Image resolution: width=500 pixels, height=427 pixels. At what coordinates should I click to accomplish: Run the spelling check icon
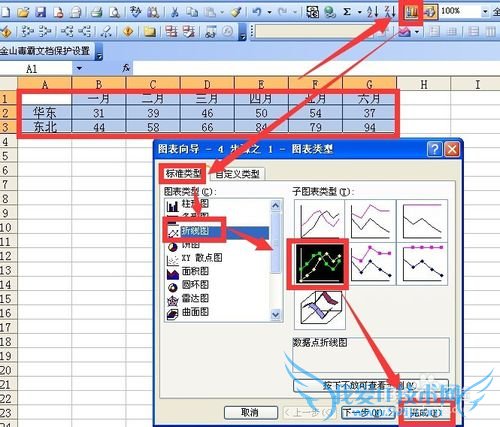pyautogui.click(x=135, y=12)
